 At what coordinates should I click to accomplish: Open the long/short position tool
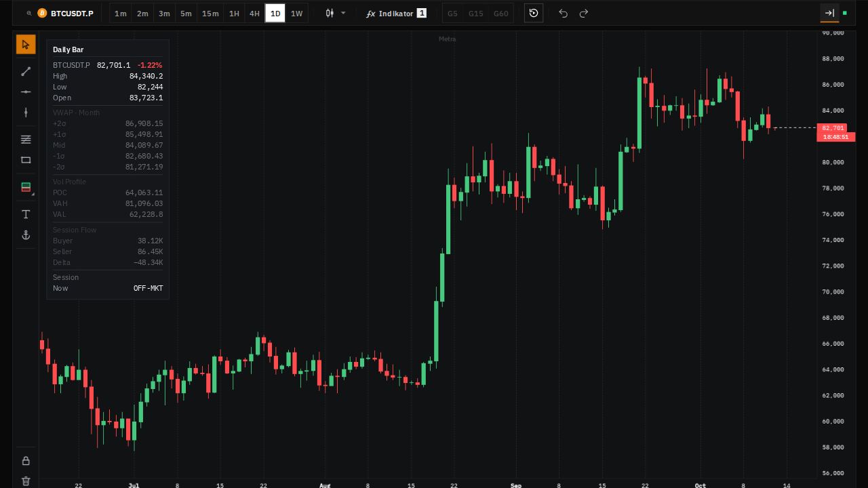pos(26,188)
